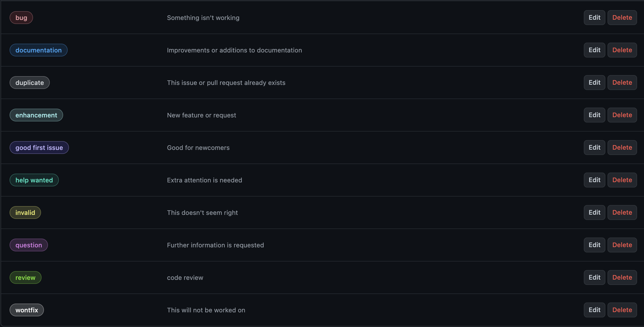
Task: Edit the review label
Action: [x=594, y=277]
